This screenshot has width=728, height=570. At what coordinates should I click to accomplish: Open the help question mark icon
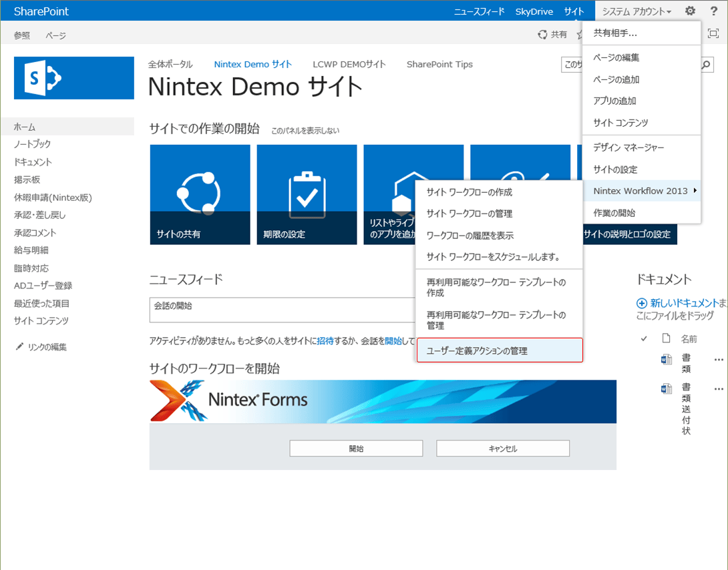[713, 11]
